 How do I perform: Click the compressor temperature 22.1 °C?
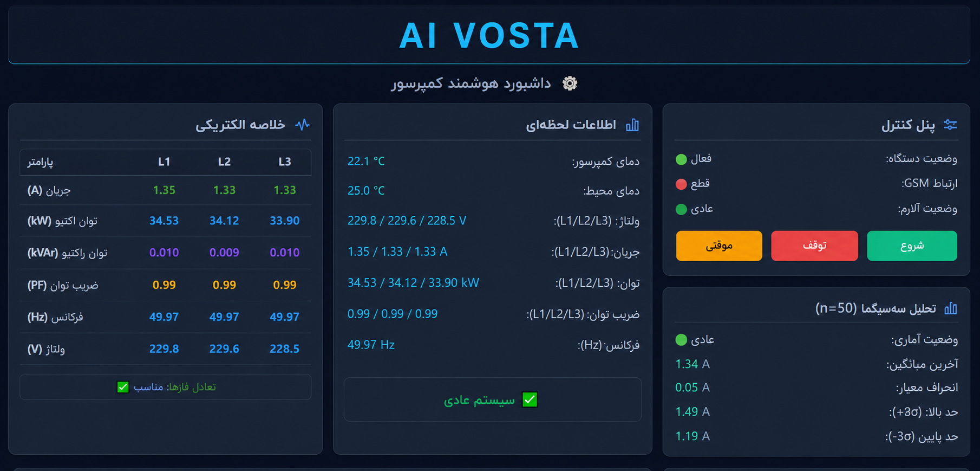[366, 162]
